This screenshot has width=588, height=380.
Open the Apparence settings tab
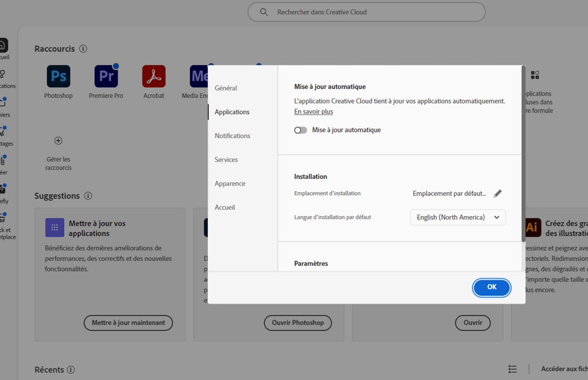coord(230,184)
